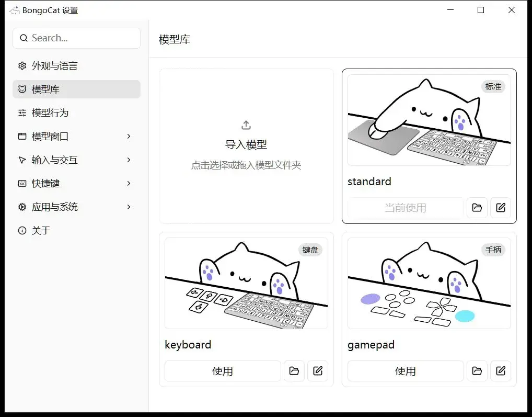Click the gear icon beside 外观与语言
The height and width of the screenshot is (417, 532).
point(22,65)
